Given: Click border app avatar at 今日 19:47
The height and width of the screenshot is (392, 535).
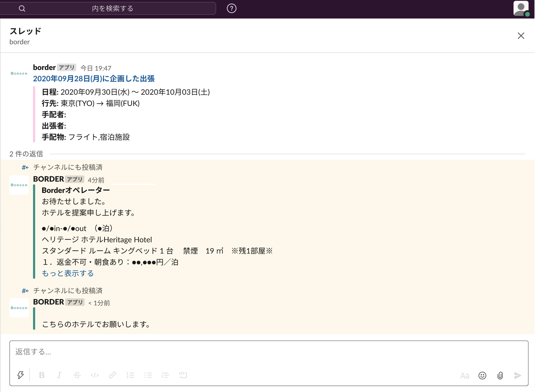Looking at the screenshot, I should point(19,73).
